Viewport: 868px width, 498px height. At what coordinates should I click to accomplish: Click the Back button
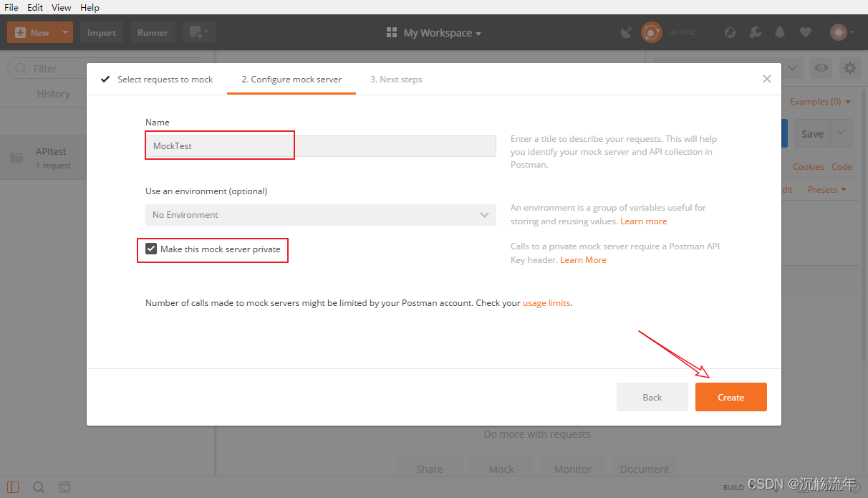pyautogui.click(x=652, y=397)
